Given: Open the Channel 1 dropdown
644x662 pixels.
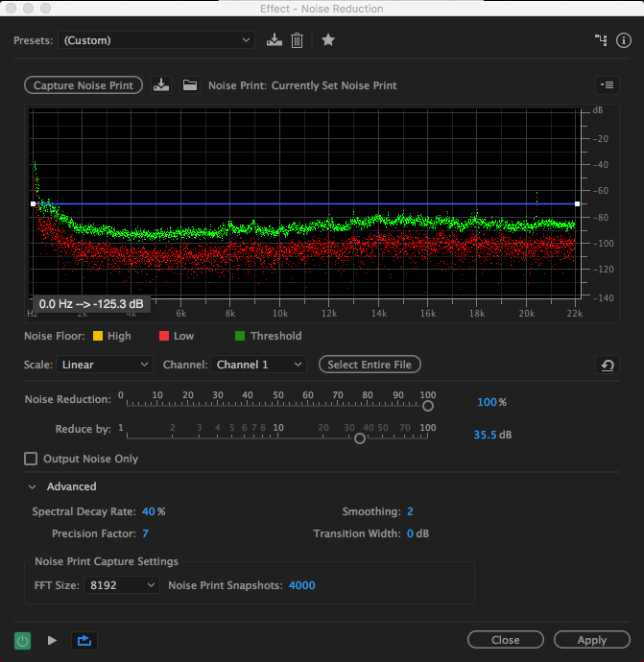Looking at the screenshot, I should (259, 365).
